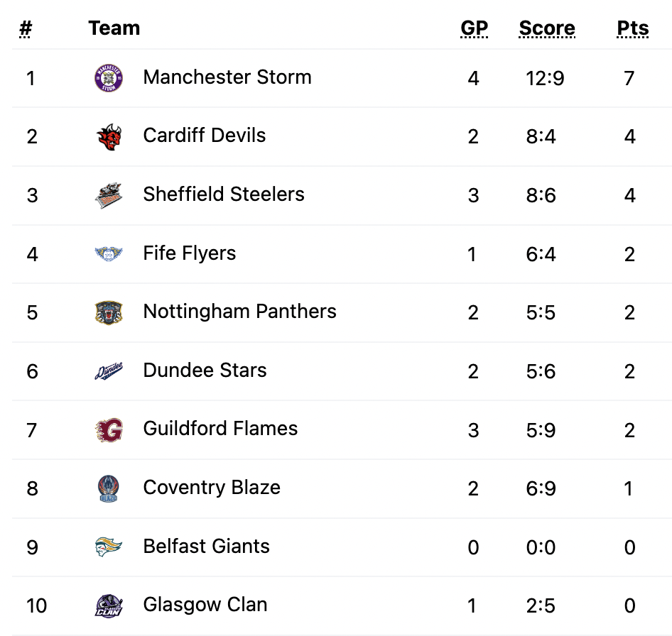Viewport: 672px width, 636px height.
Task: Click the Fife Flyers winged logo
Action: (109, 253)
